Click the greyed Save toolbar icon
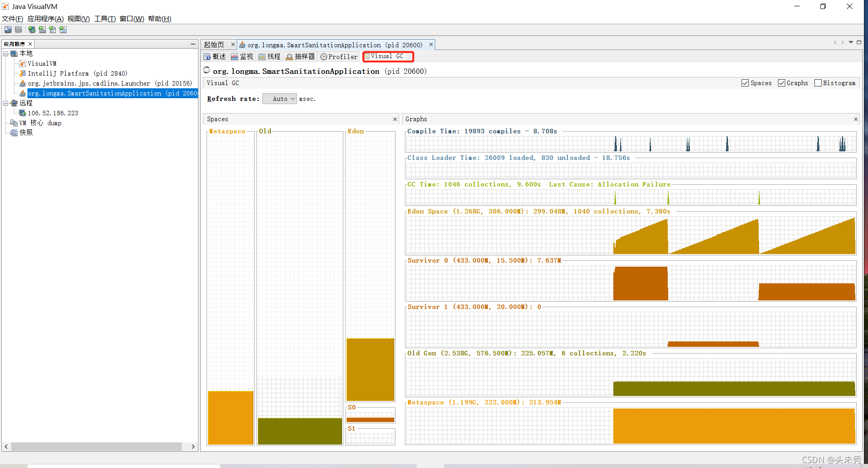The image size is (868, 468). (x=18, y=30)
